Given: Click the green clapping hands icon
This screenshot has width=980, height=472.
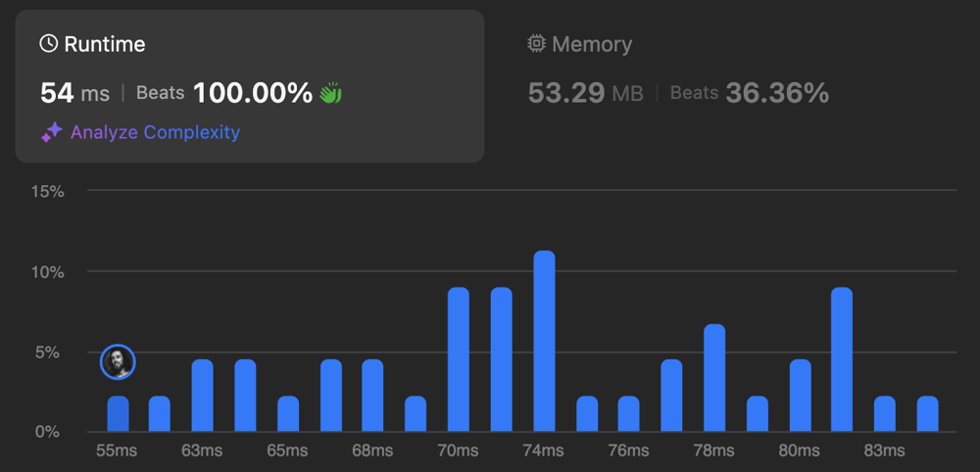Looking at the screenshot, I should [x=330, y=93].
